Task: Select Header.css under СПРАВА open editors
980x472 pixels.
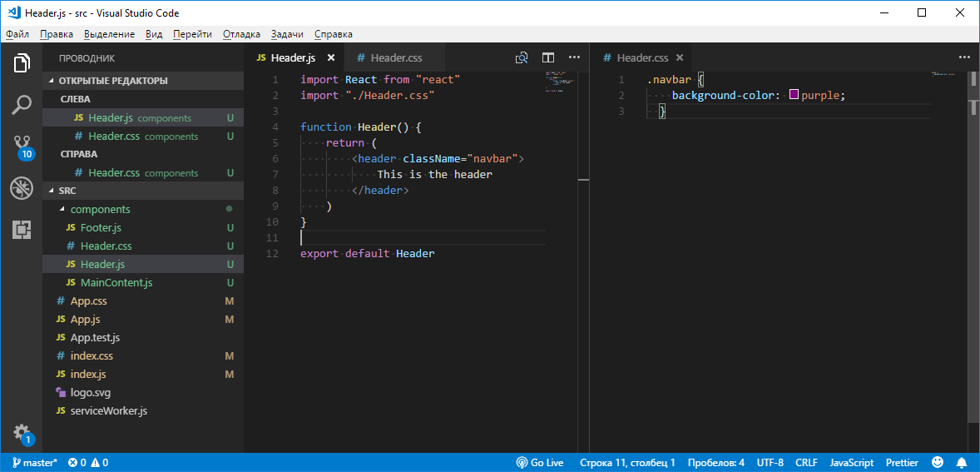Action: tap(142, 172)
